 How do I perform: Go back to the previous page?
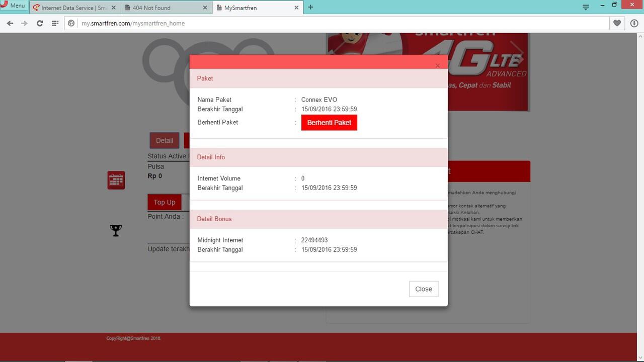pos(10,23)
